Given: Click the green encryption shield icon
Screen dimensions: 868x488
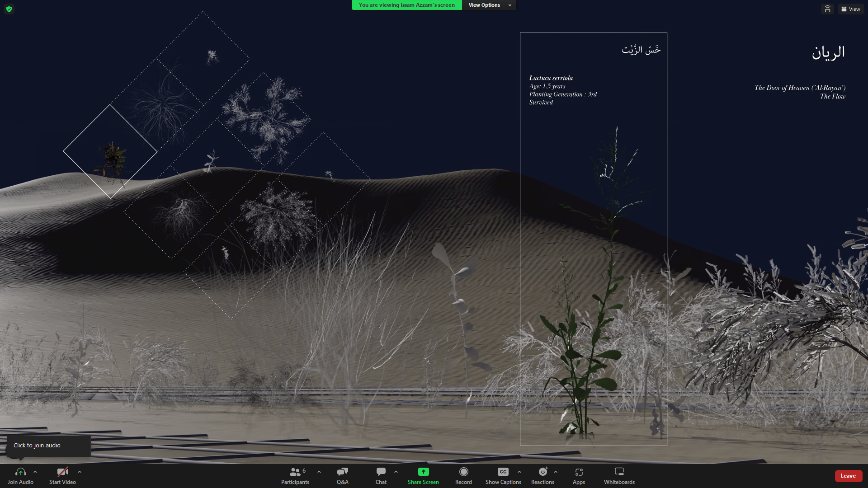Looking at the screenshot, I should (9, 9).
